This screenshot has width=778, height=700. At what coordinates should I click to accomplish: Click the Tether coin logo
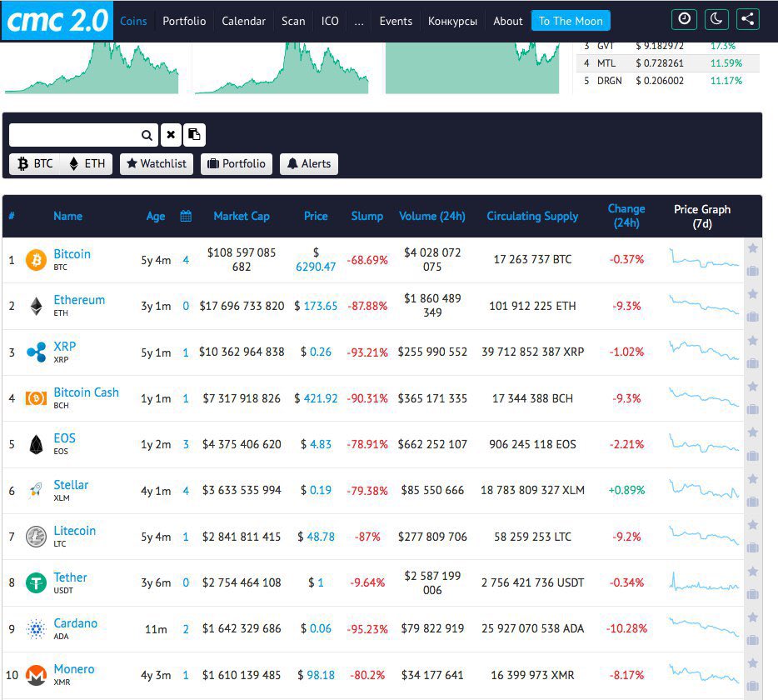tap(36, 582)
